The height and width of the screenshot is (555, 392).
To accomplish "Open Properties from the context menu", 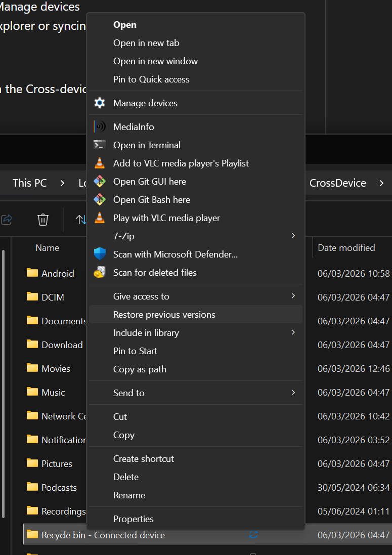I will click(196, 519).
